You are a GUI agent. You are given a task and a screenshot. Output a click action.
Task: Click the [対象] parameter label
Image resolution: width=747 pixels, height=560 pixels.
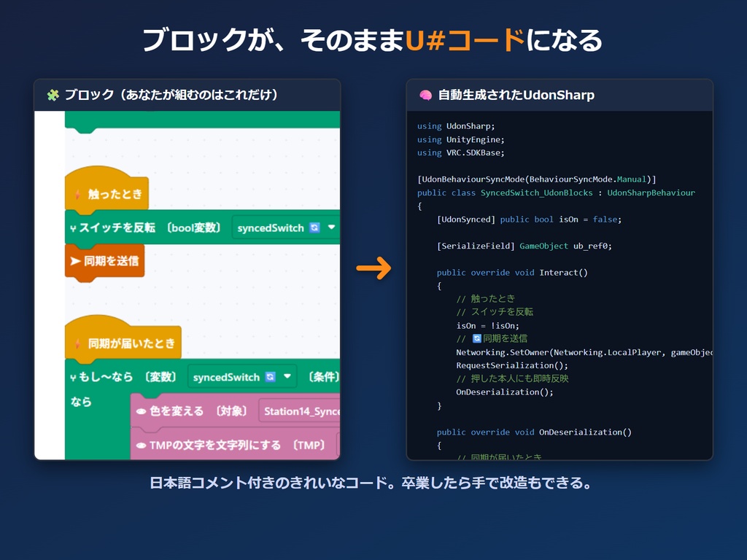tap(231, 411)
